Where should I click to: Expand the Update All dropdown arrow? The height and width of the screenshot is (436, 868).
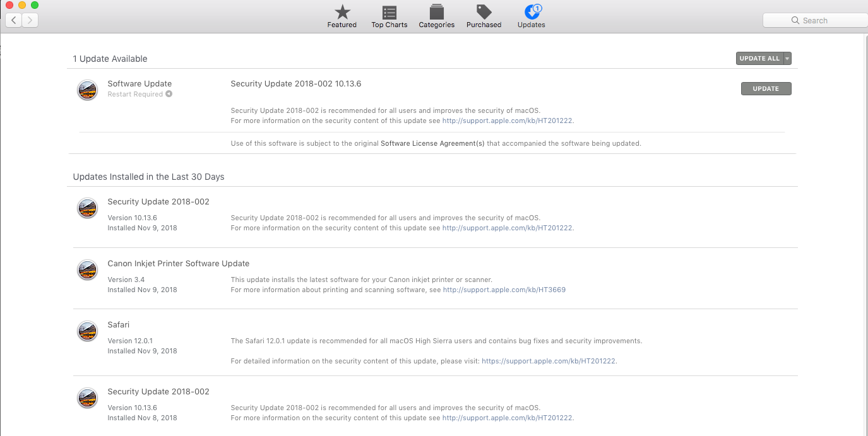pos(787,59)
